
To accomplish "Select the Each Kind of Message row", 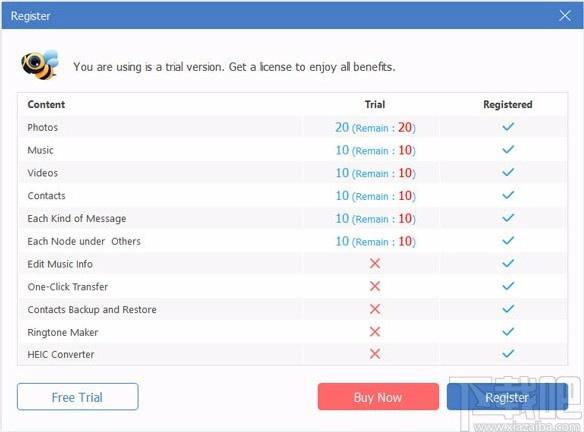I will point(292,219).
